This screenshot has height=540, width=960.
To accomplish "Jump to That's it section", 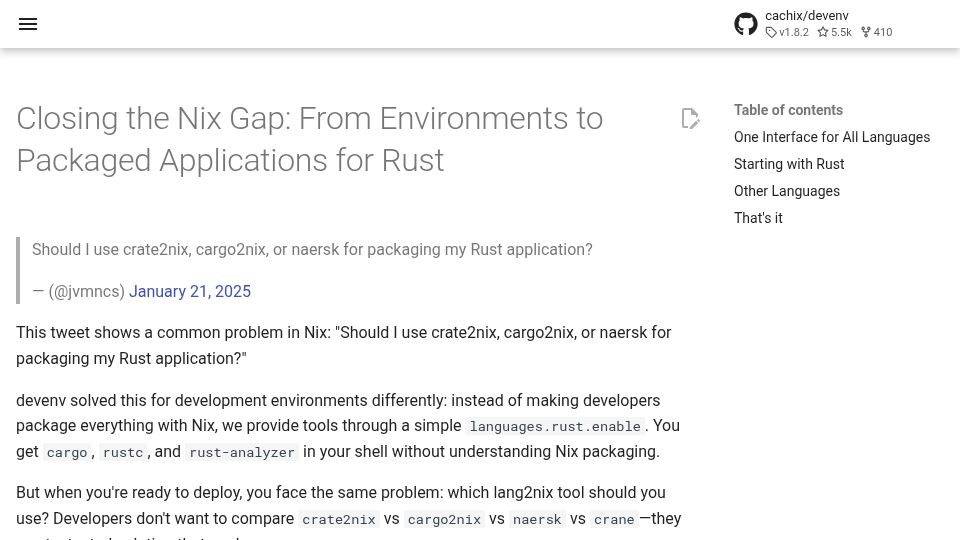I will point(758,218).
